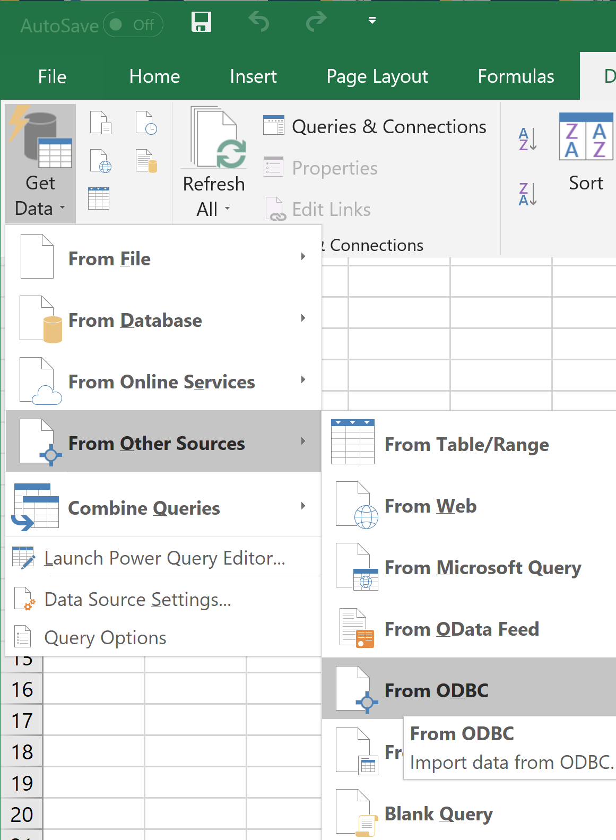Click the Query Options list icon
The width and height of the screenshot is (616, 840).
(x=22, y=637)
